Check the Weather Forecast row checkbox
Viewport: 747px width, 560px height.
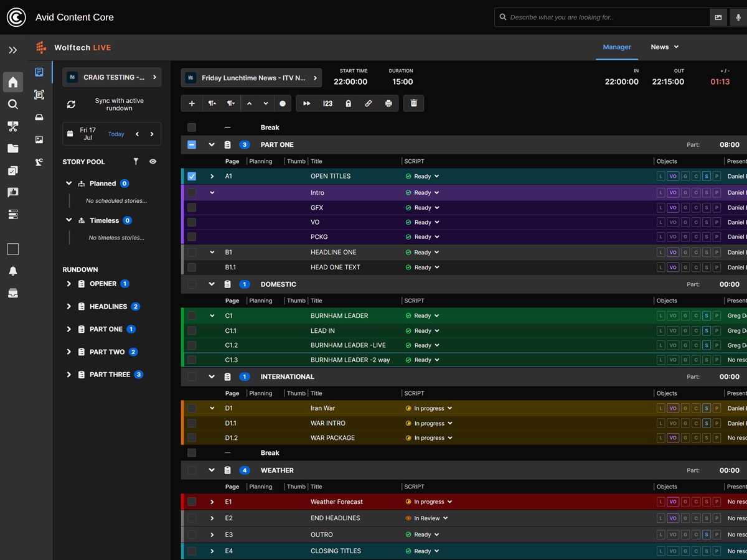pyautogui.click(x=192, y=502)
